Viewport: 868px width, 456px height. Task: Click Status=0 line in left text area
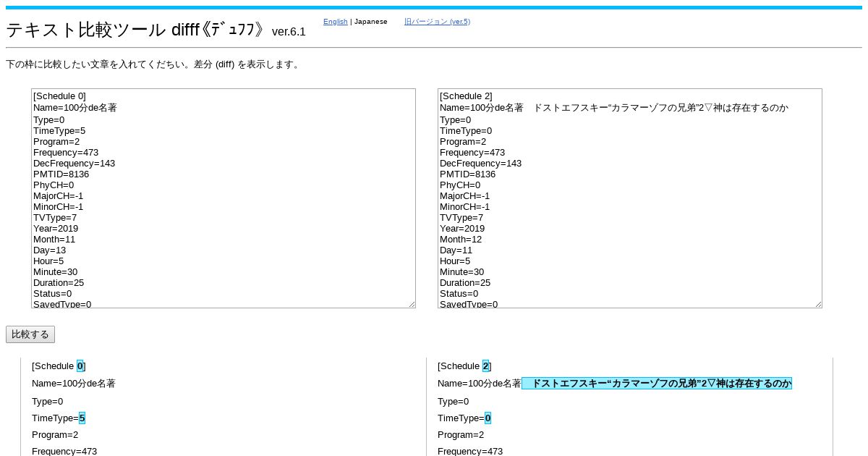pyautogui.click(x=52, y=294)
